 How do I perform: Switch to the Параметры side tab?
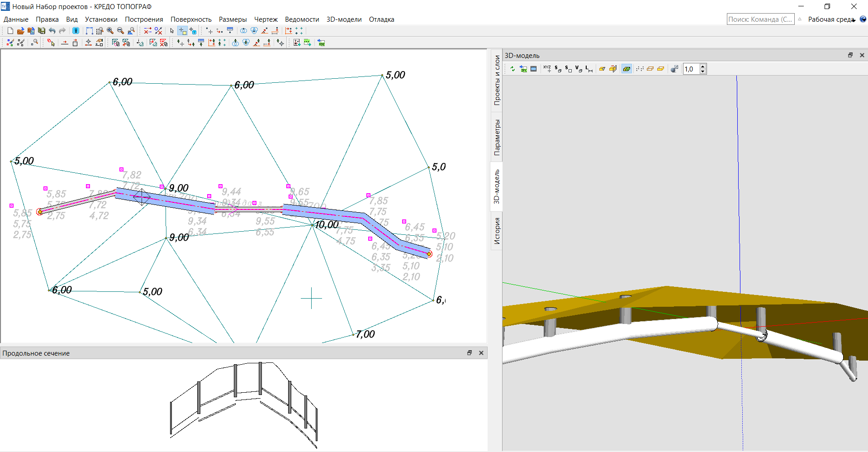pos(497,137)
